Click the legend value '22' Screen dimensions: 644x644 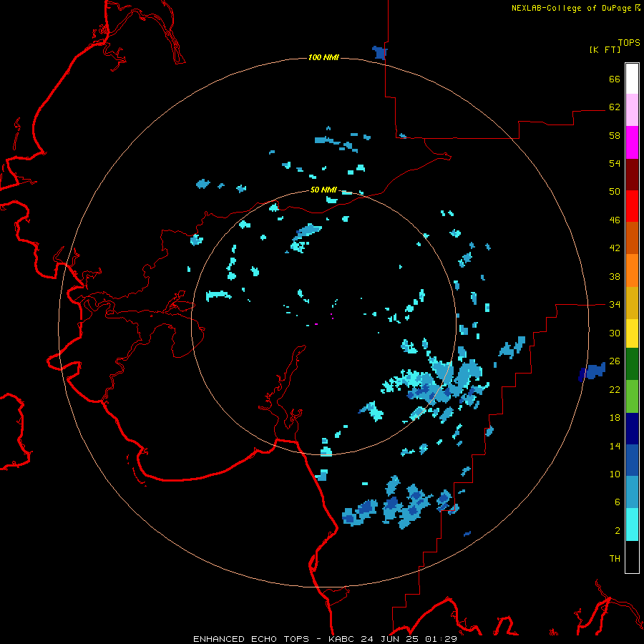pyautogui.click(x=615, y=389)
